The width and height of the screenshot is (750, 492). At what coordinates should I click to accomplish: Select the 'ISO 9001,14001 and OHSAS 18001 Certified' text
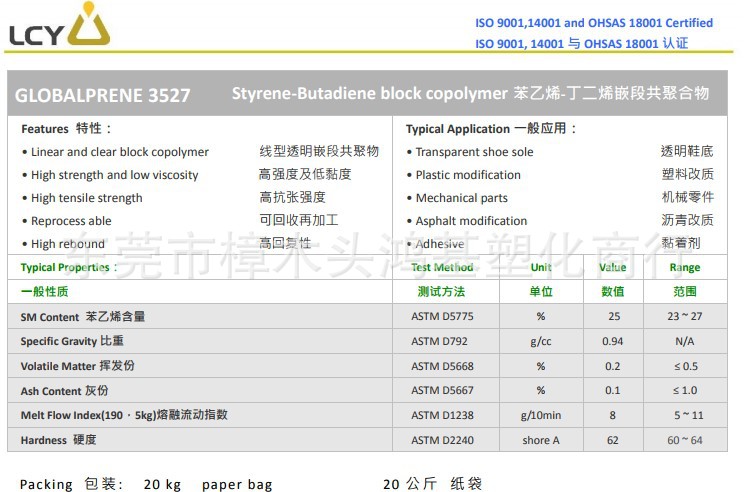pos(594,23)
